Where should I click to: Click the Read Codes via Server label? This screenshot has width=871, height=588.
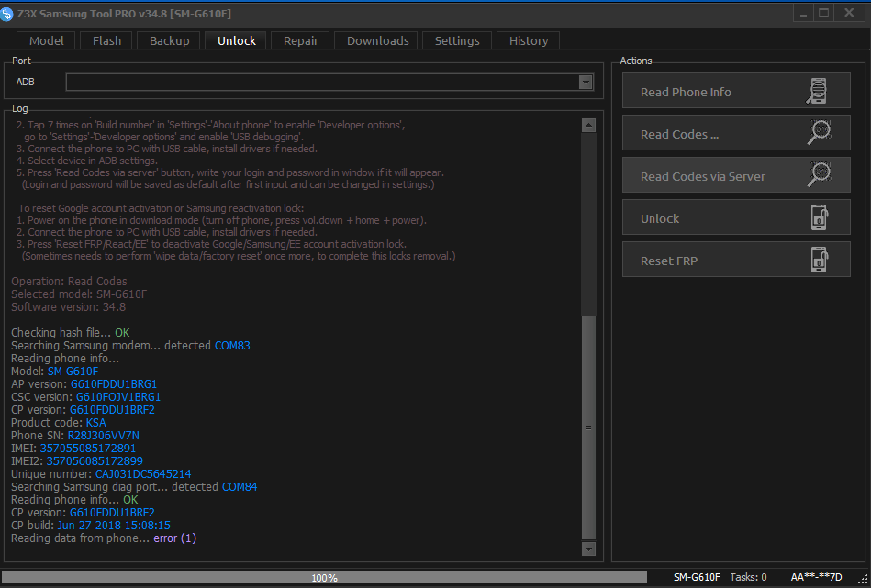click(x=703, y=176)
